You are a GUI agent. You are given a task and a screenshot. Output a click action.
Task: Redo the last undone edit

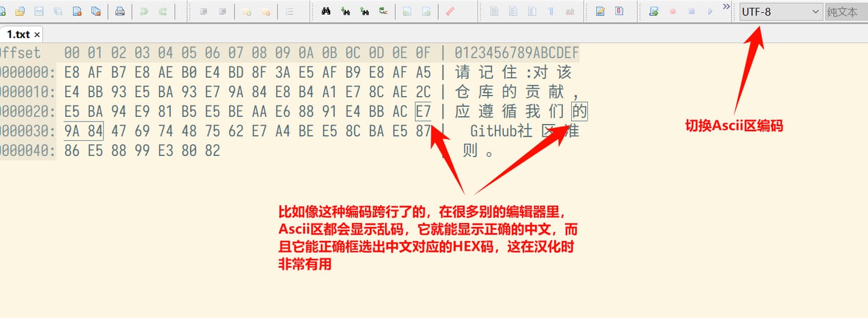(163, 11)
